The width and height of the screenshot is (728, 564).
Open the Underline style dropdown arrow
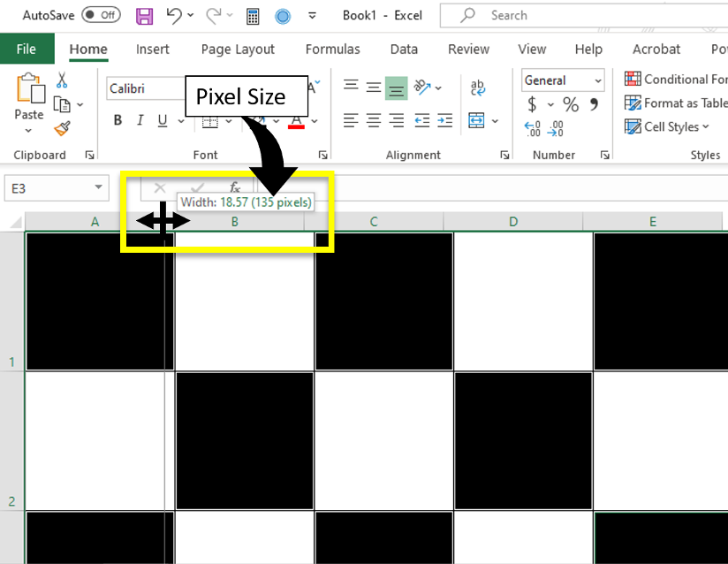coord(181,121)
